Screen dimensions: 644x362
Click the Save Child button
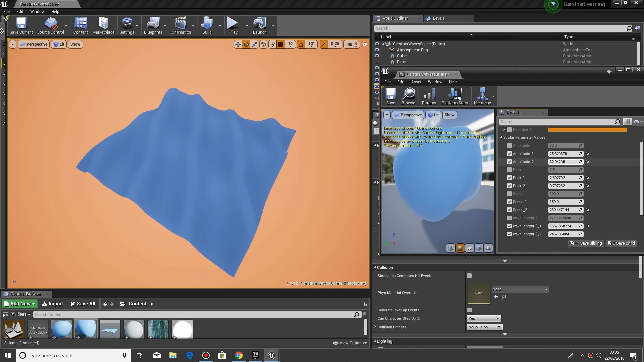click(x=621, y=243)
